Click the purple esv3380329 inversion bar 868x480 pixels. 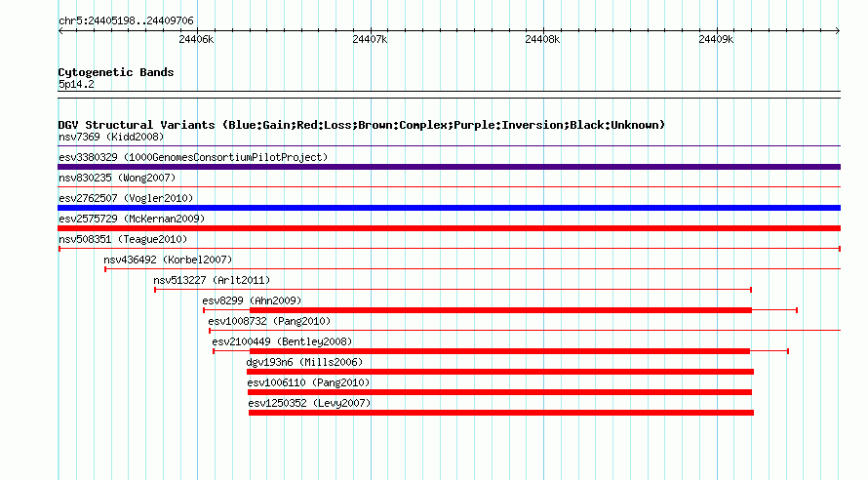[x=449, y=167]
